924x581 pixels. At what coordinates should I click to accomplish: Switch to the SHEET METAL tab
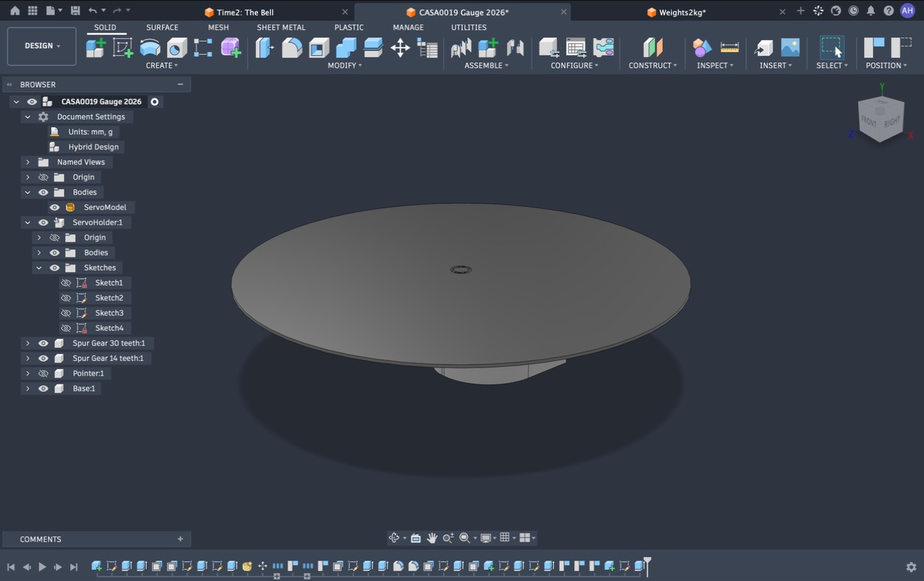281,28
